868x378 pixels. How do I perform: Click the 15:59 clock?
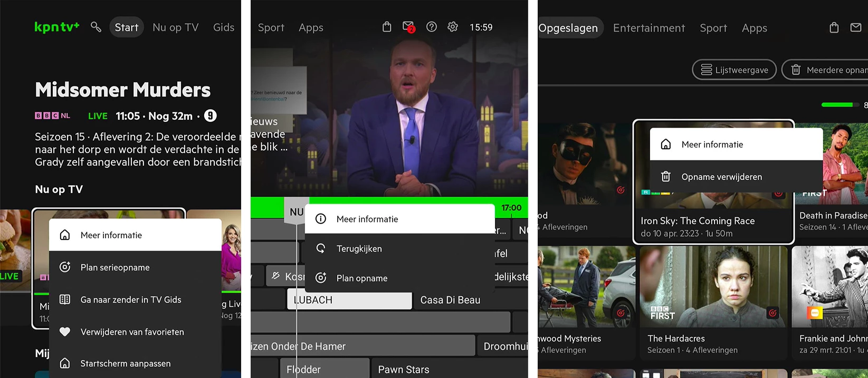[481, 27]
